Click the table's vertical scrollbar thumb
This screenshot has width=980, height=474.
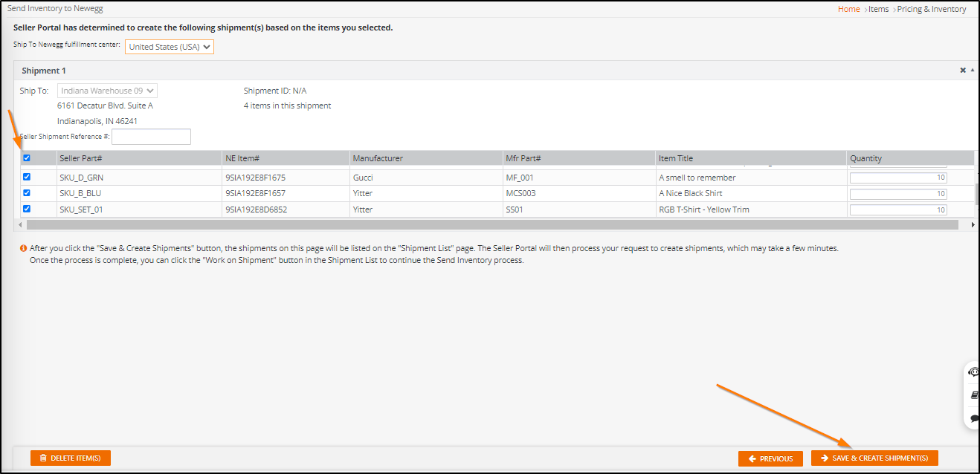click(x=978, y=193)
